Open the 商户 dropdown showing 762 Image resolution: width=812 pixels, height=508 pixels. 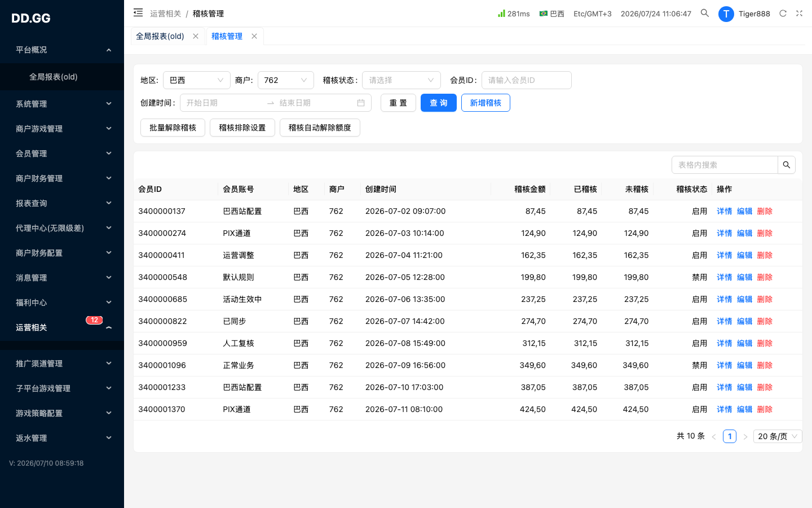coord(286,80)
